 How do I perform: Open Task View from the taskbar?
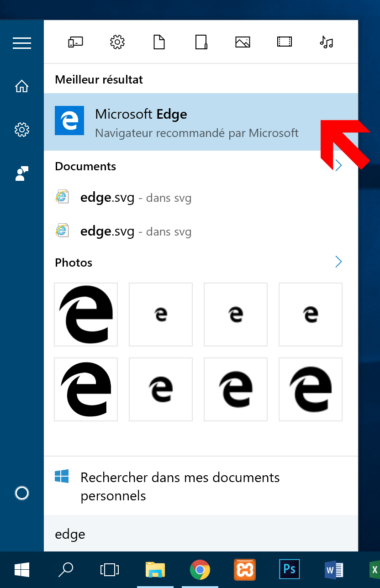point(110,570)
